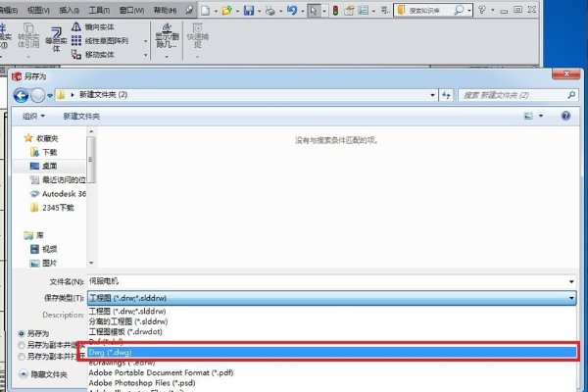Select 2345下载 folder in navigation pane

(52, 208)
